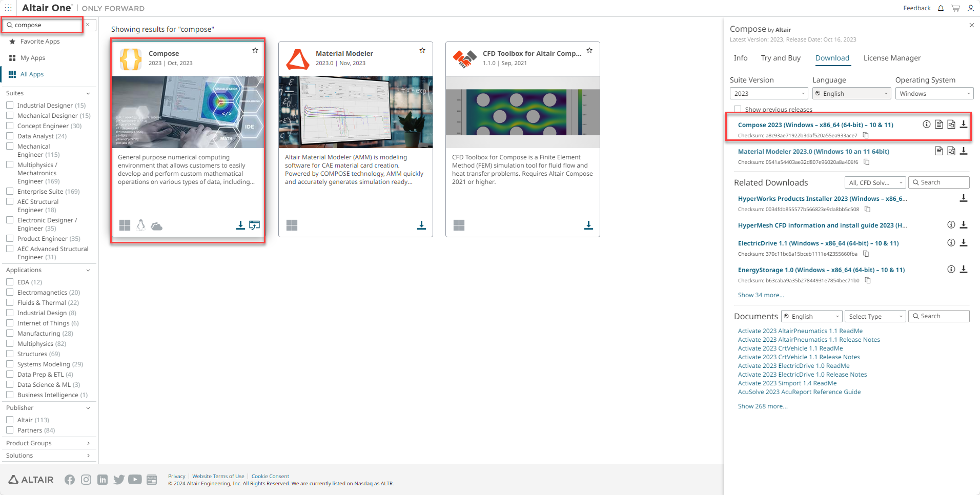Copy the Material Modeler checksum

[867, 162]
